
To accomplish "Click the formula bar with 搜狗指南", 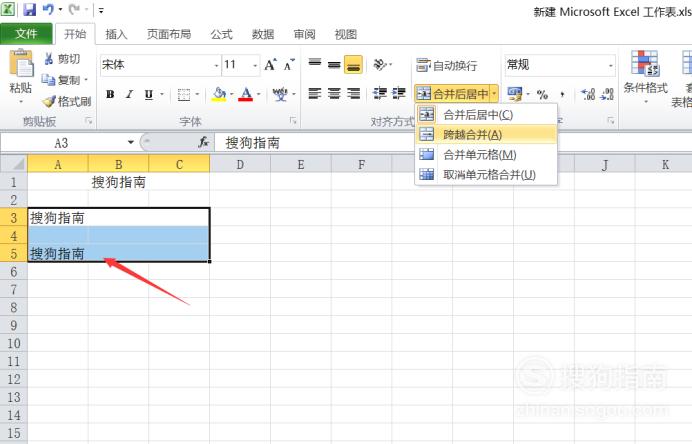I will [453, 143].
